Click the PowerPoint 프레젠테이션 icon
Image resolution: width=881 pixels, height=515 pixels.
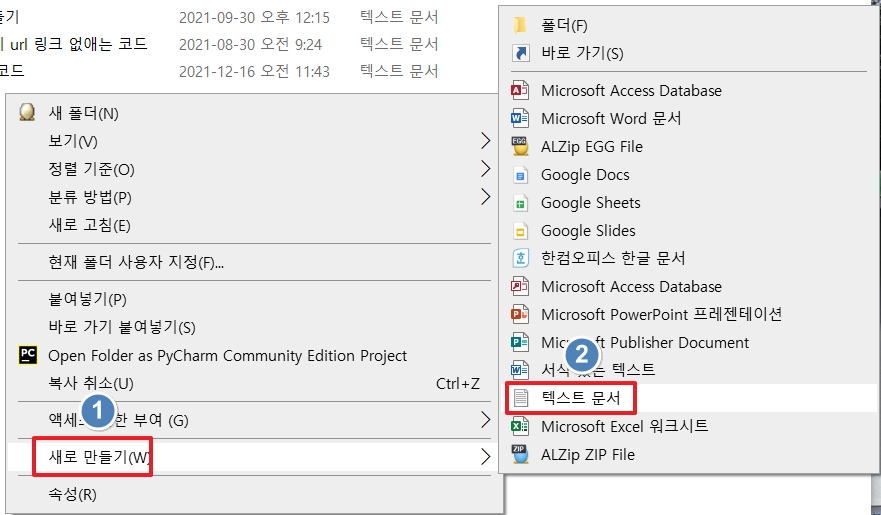point(520,314)
